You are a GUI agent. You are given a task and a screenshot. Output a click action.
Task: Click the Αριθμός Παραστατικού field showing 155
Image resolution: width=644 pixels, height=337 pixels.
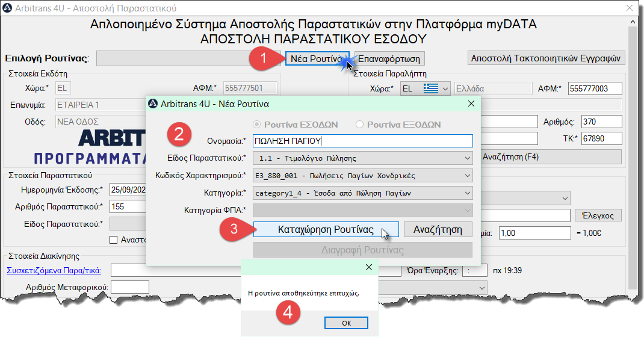click(128, 206)
